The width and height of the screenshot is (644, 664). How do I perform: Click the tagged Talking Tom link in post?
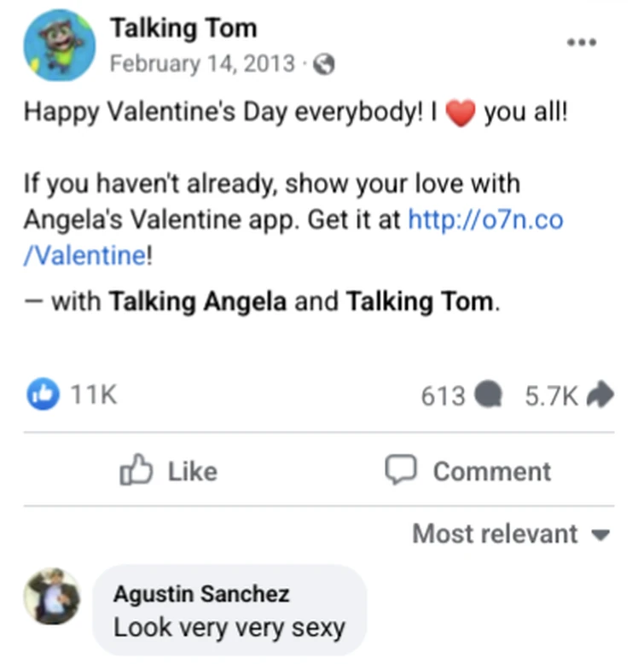(x=419, y=301)
